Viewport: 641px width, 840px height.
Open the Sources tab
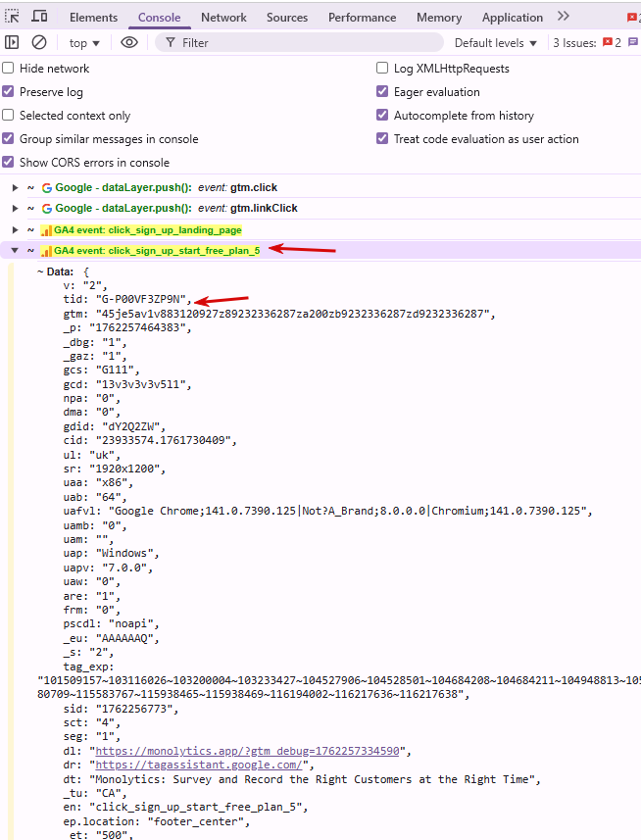(x=287, y=17)
